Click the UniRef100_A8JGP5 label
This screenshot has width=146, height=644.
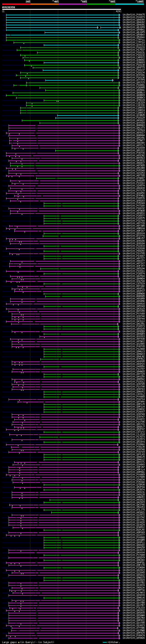(133, 32)
